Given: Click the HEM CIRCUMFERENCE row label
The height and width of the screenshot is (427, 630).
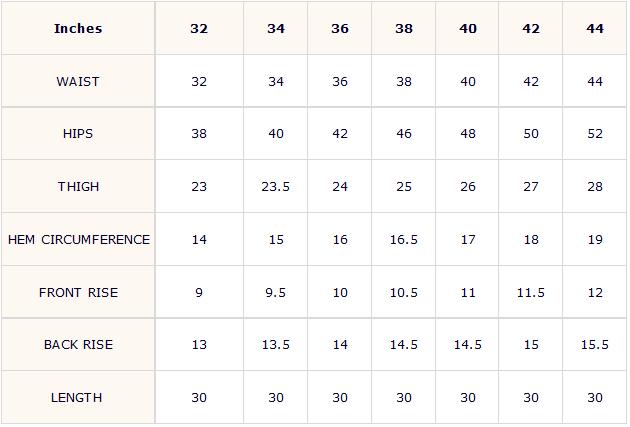Looking at the screenshot, I should [78, 240].
